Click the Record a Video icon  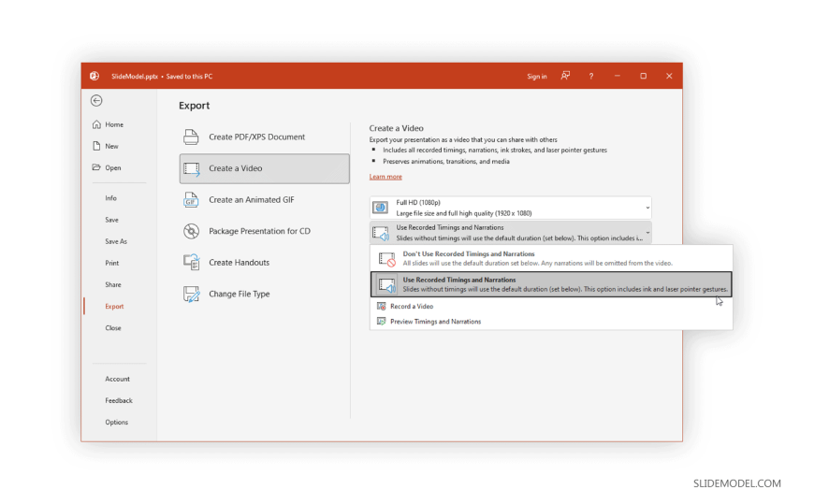[381, 307]
